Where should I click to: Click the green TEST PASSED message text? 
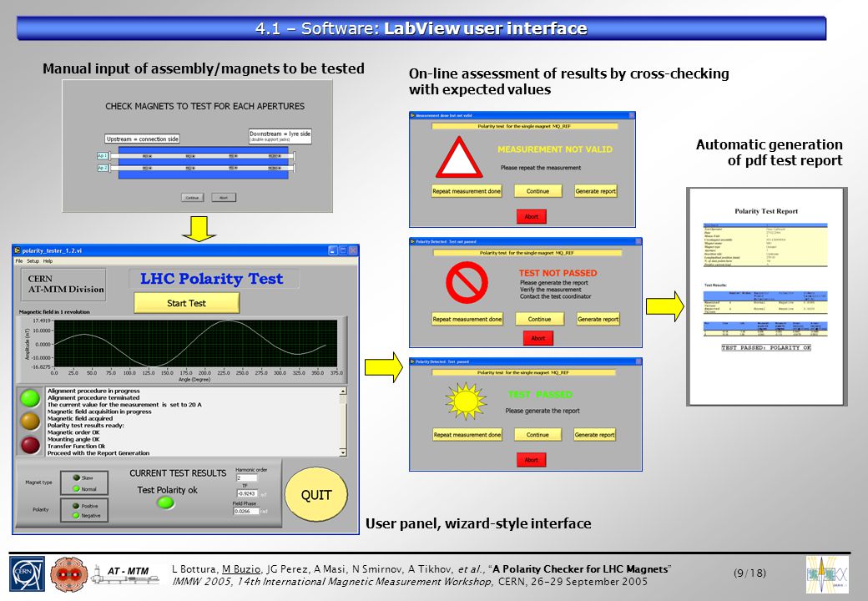pos(540,395)
